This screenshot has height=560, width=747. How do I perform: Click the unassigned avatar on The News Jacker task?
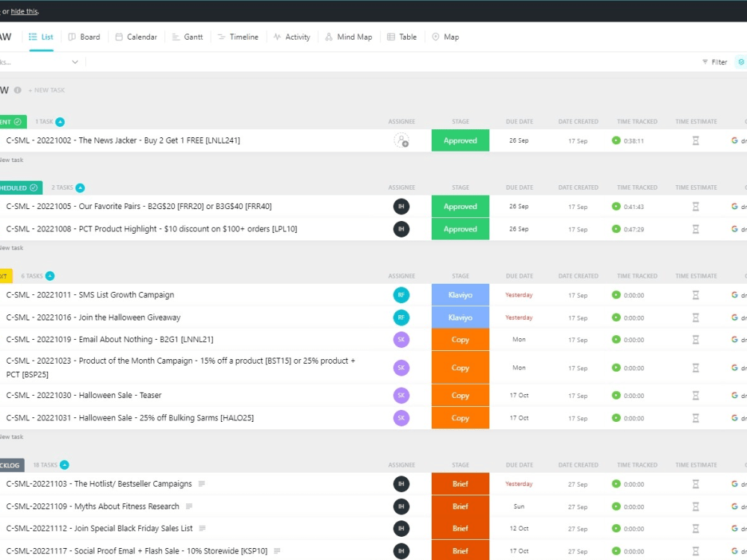401,140
